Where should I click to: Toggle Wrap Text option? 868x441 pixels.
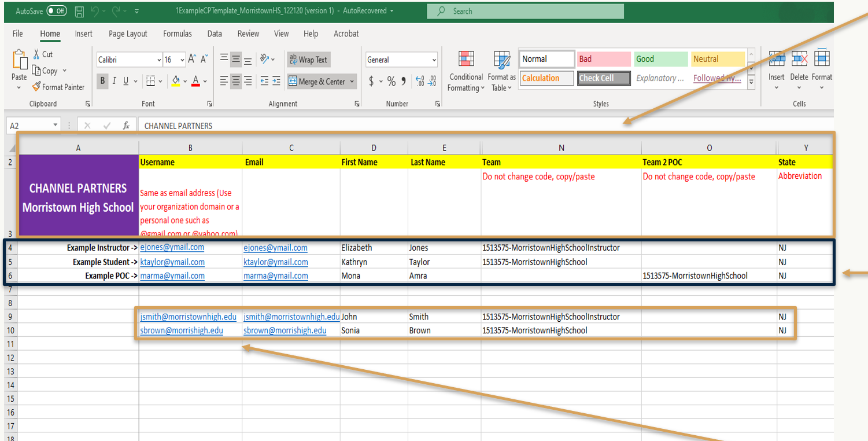308,60
